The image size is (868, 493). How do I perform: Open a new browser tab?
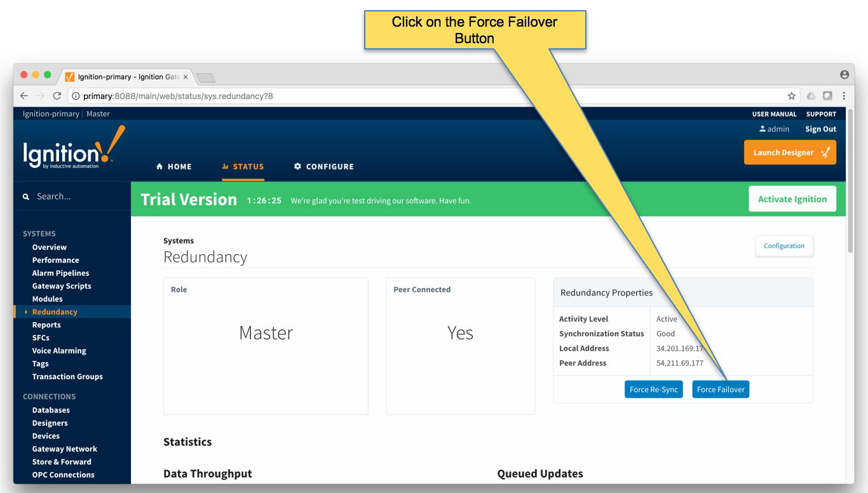click(x=205, y=78)
